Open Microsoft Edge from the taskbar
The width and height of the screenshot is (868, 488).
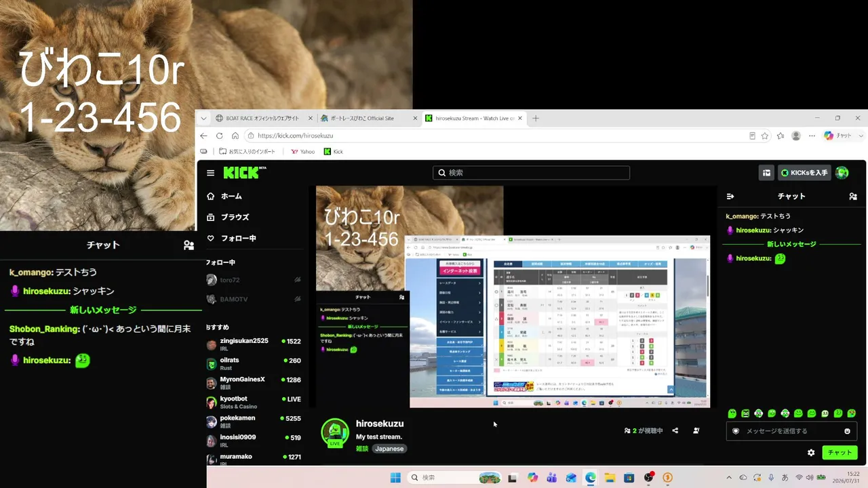tap(591, 478)
